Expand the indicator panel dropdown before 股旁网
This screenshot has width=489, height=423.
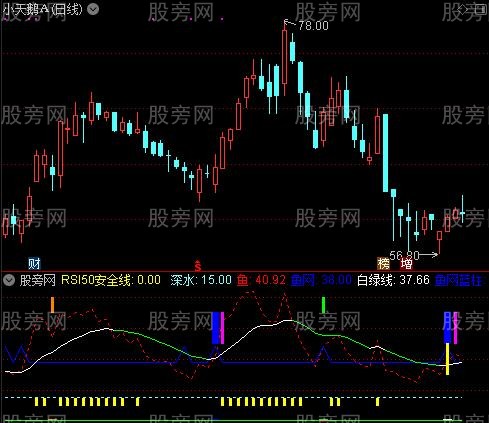pos(9,280)
